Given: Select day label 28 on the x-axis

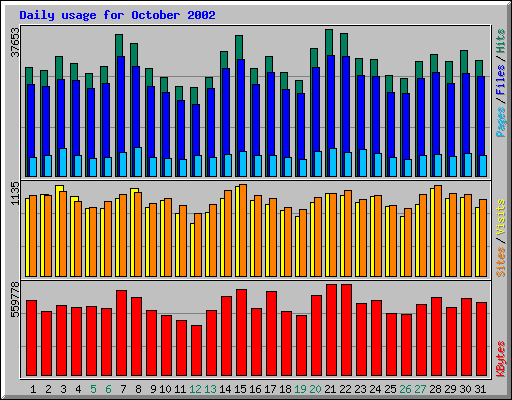Looking at the screenshot, I should tap(435, 389).
